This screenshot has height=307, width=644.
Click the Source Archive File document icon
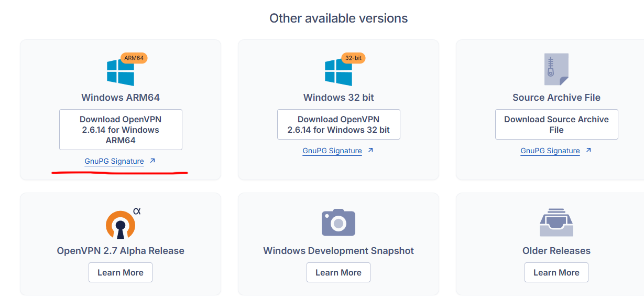pos(556,69)
